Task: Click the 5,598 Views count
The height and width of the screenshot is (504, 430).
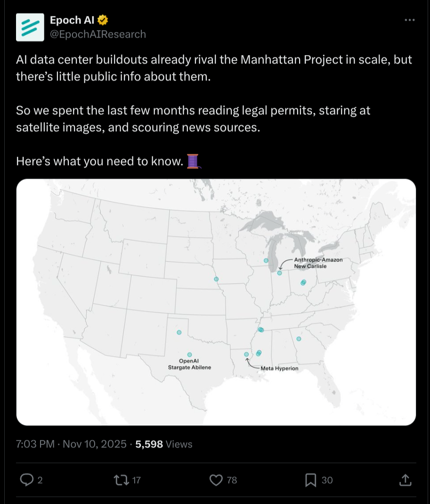Action: click(x=164, y=444)
